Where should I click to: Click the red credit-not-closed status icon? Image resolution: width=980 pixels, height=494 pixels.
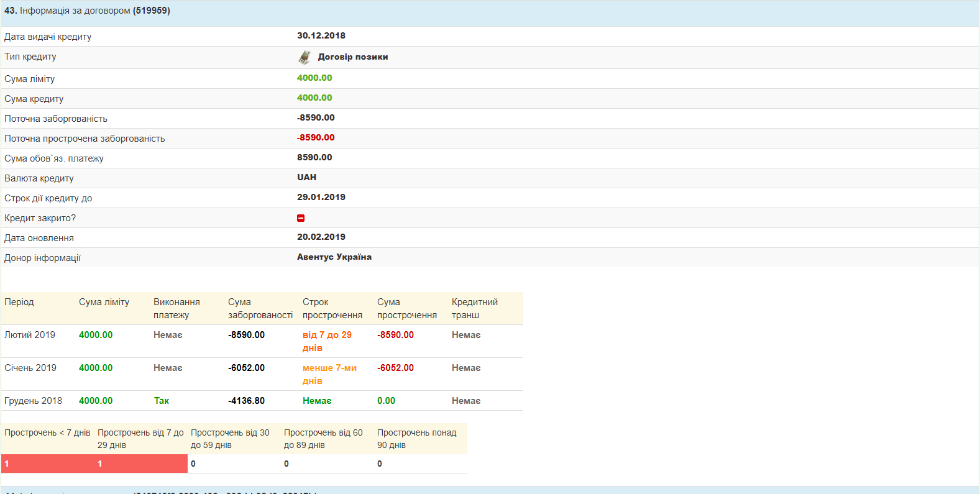pyautogui.click(x=301, y=218)
